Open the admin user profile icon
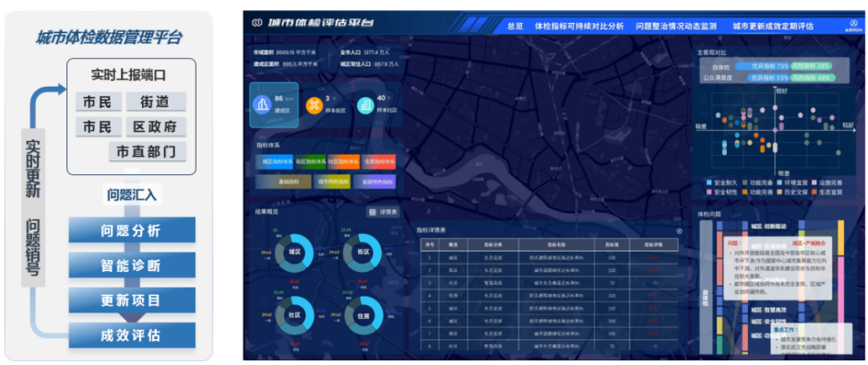Image resolution: width=868 pixels, height=365 pixels. point(853,23)
